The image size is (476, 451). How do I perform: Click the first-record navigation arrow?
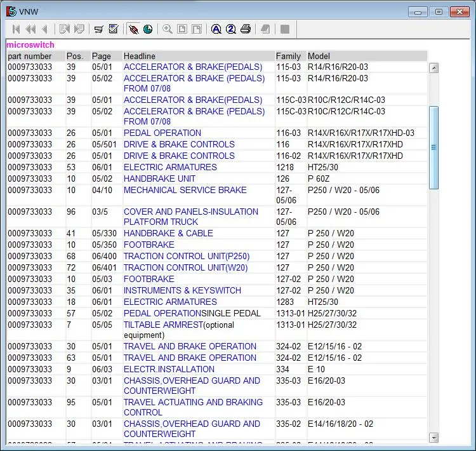coord(16,29)
